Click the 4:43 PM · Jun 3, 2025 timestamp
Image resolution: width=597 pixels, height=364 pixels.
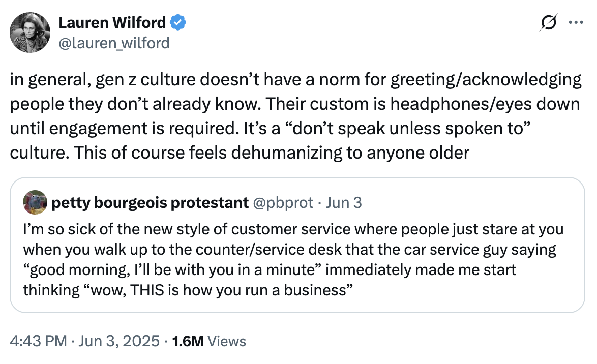(84, 341)
